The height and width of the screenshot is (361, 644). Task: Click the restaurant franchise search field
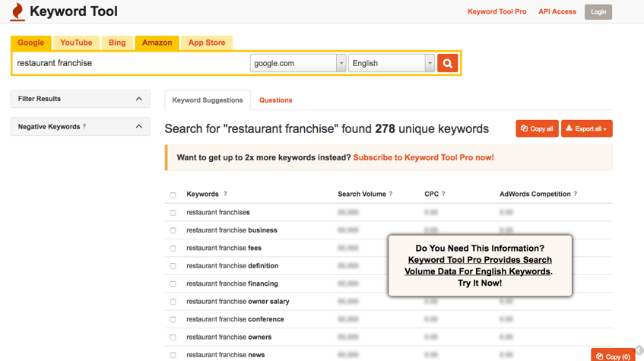tap(129, 64)
